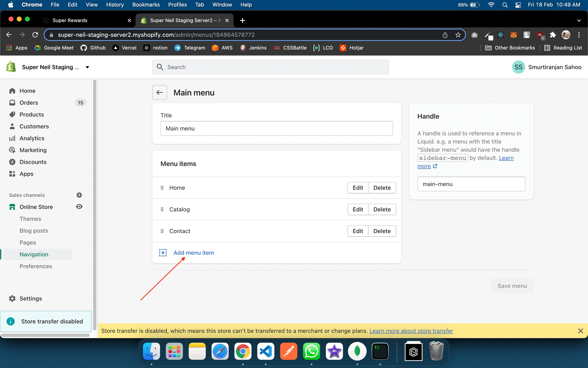This screenshot has width=588, height=368.
Task: Open Chrome three-dot options menu
Action: pyautogui.click(x=579, y=35)
